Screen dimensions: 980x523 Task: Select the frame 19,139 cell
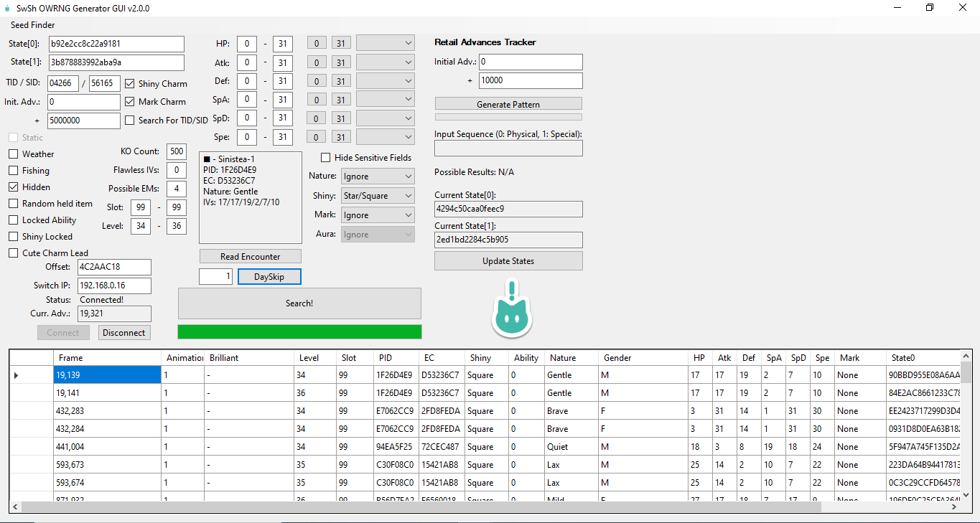[108, 375]
